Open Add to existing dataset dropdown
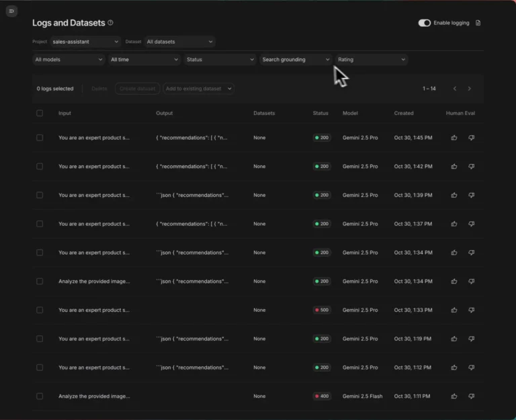This screenshot has height=420, width=516. (x=198, y=89)
